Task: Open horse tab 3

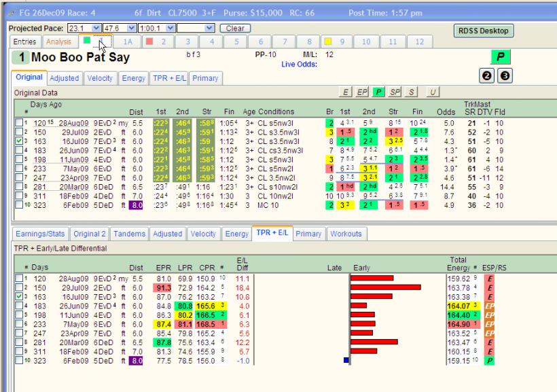Action: pos(187,42)
